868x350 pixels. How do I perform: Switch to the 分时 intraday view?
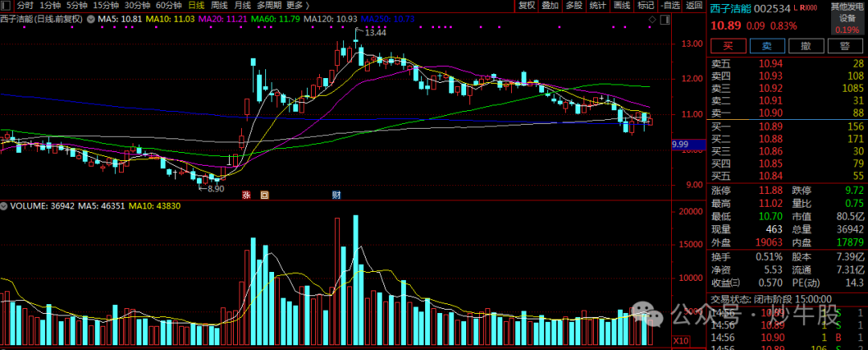(x=24, y=6)
